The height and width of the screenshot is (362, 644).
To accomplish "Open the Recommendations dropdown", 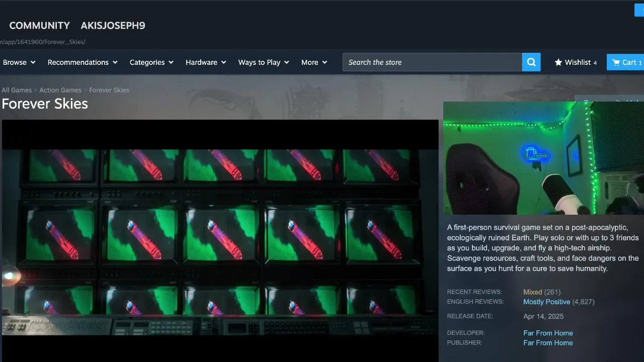I will pyautogui.click(x=83, y=62).
